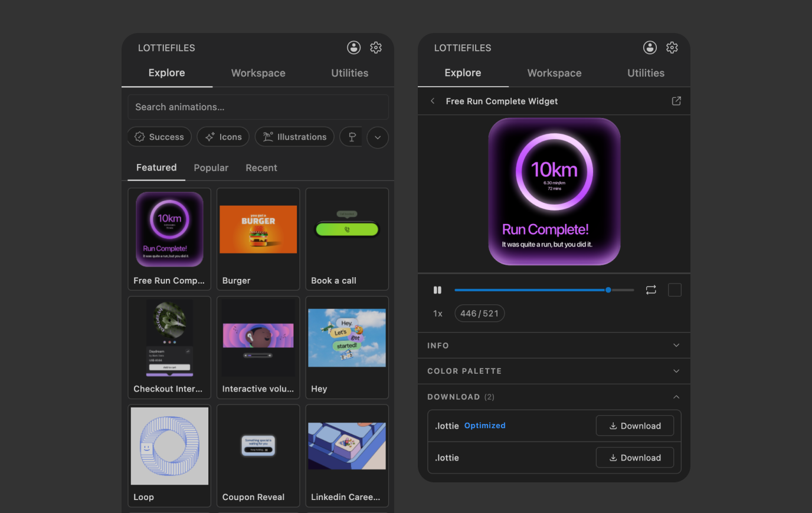The height and width of the screenshot is (513, 812).
Task: Switch to Workspace tab in right panel
Action: tap(554, 73)
